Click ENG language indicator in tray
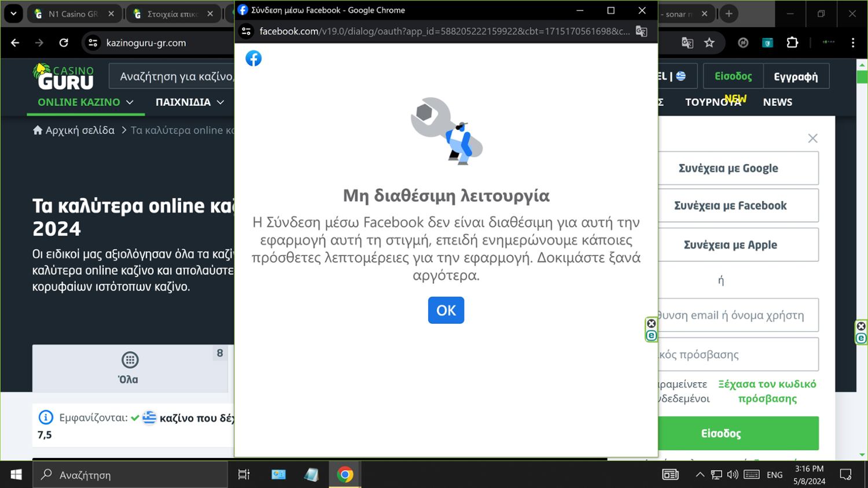The image size is (868, 488). coord(774,475)
